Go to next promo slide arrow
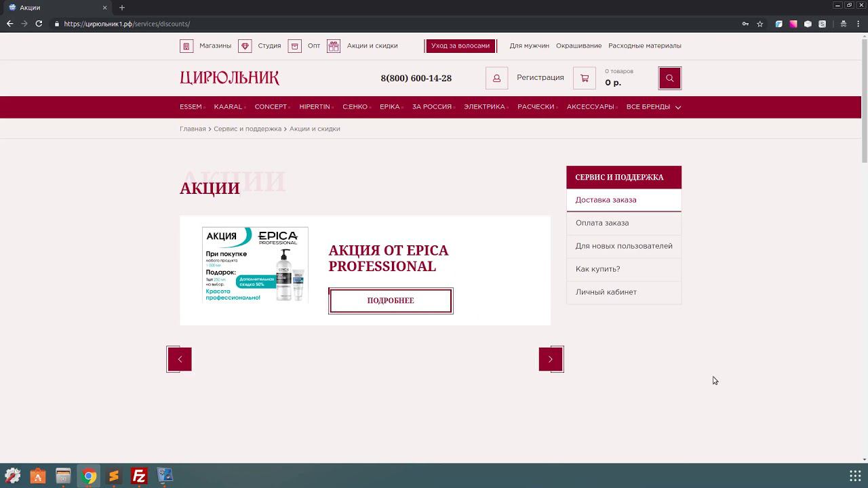Screen dimensions: 868x488 click(551, 359)
